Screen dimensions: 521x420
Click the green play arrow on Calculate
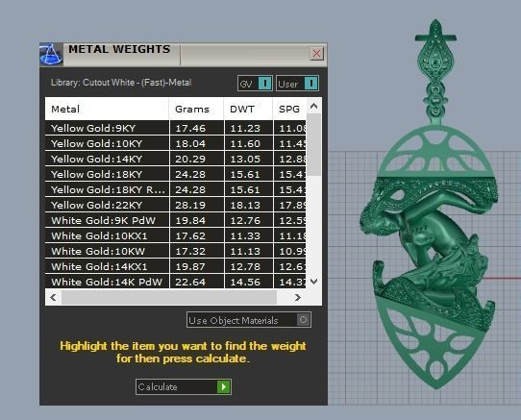click(224, 386)
